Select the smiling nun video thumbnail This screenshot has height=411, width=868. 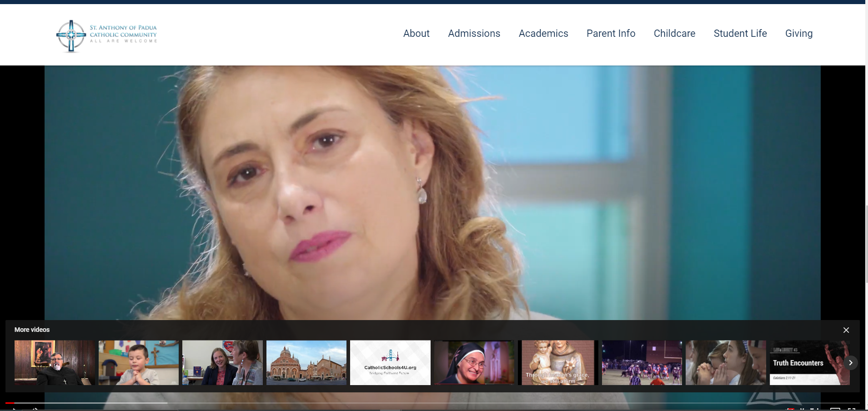pyautogui.click(x=474, y=363)
